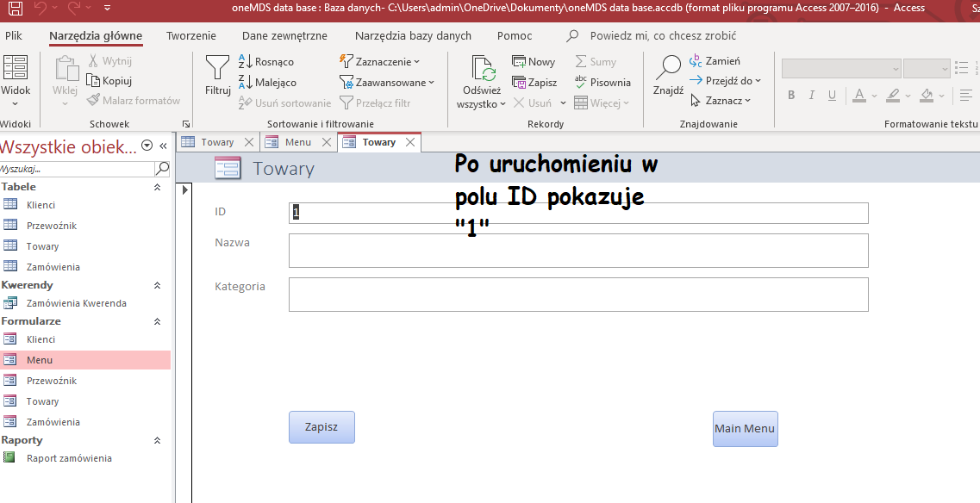Close the Menu document tab
Viewport: 980px width, 503px height.
pos(327,142)
